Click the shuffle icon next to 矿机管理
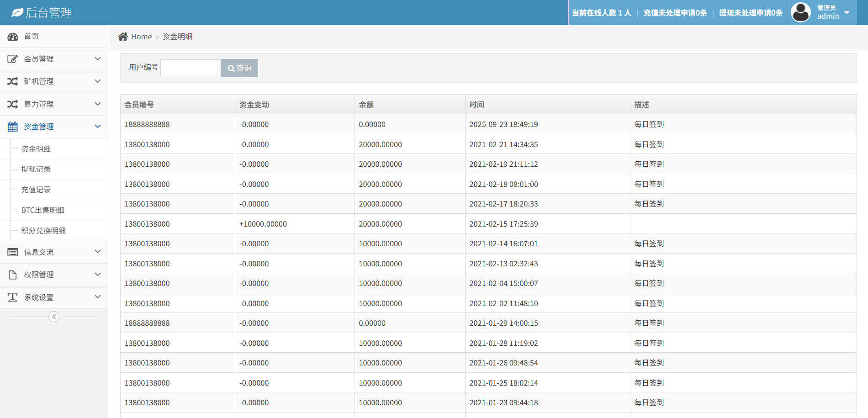Screen dimensions: 868x418 coord(13,81)
